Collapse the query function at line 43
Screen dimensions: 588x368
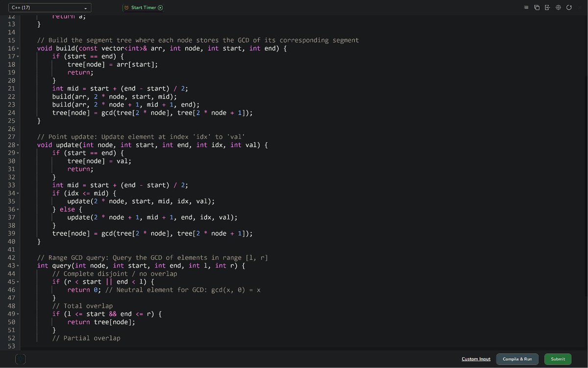(18, 266)
